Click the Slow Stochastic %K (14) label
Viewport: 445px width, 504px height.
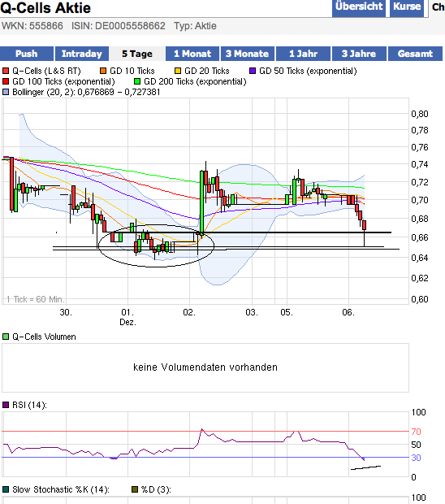pos(61,489)
